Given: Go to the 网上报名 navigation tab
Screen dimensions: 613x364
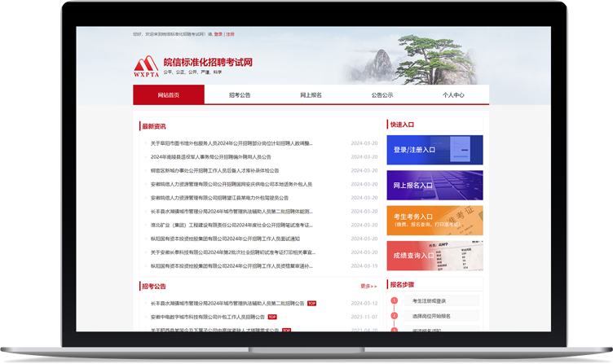Looking at the screenshot, I should tap(311, 95).
